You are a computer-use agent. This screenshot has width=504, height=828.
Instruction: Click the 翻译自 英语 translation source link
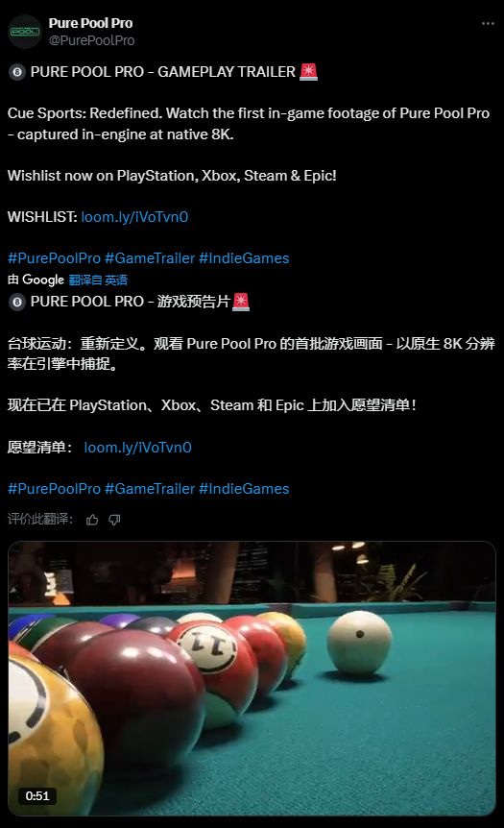[x=98, y=280]
